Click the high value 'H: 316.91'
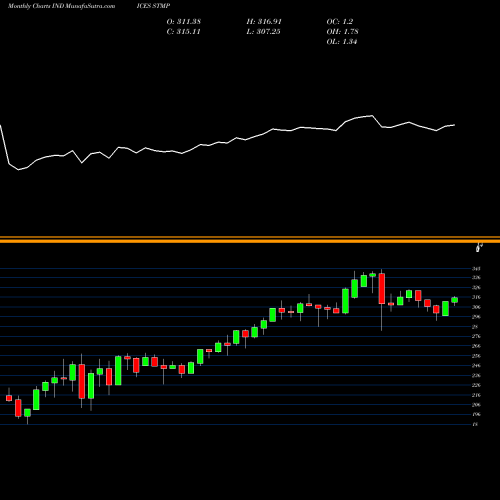The image size is (500, 500). pyautogui.click(x=264, y=22)
